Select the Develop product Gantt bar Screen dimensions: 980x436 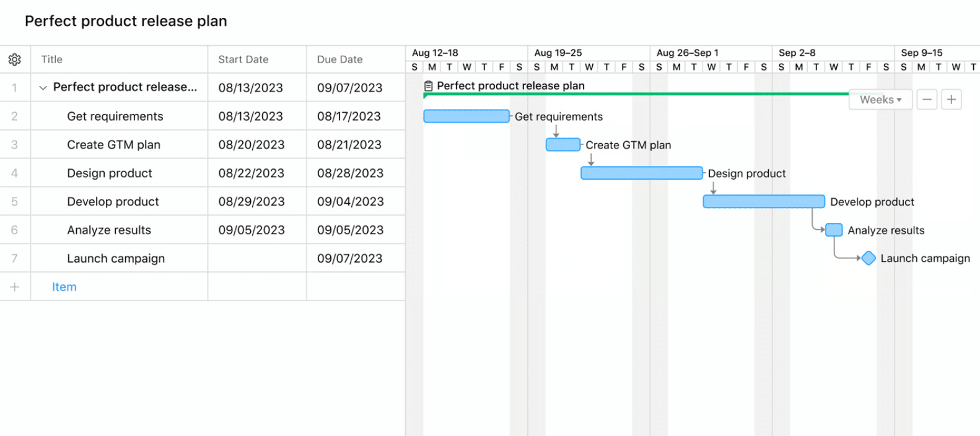coord(764,201)
